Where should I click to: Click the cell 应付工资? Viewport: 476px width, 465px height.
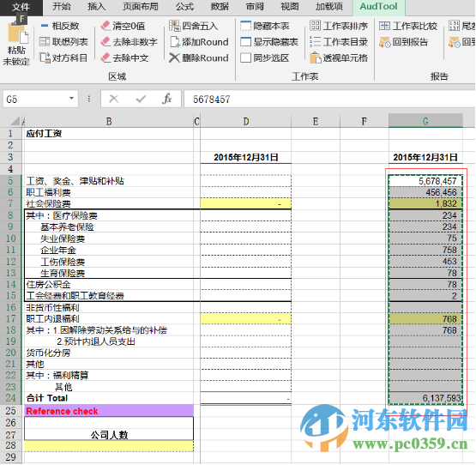click(x=109, y=133)
